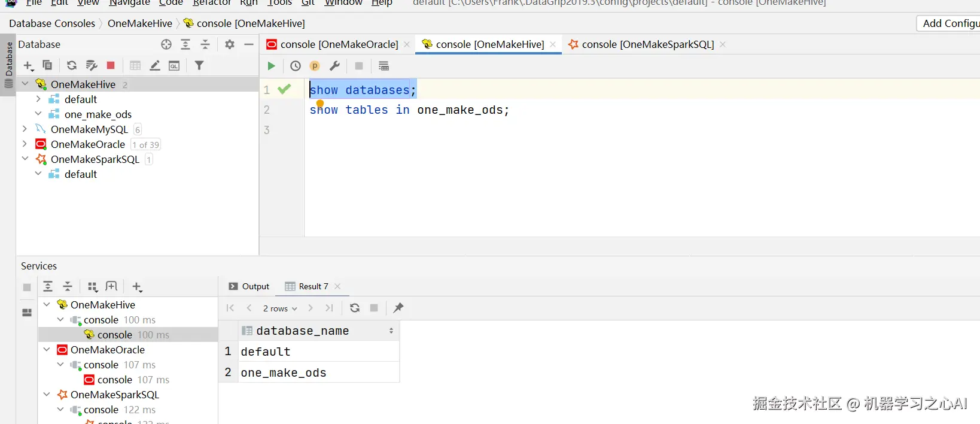The height and width of the screenshot is (424, 980).
Task: Expand the default schema under OneMakeHive
Action: click(39, 99)
